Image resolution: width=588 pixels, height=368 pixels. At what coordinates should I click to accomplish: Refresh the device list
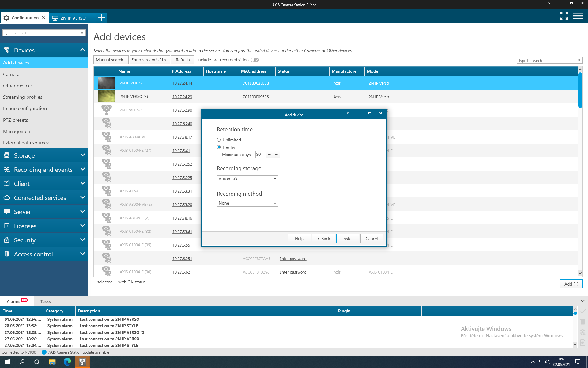coord(183,60)
